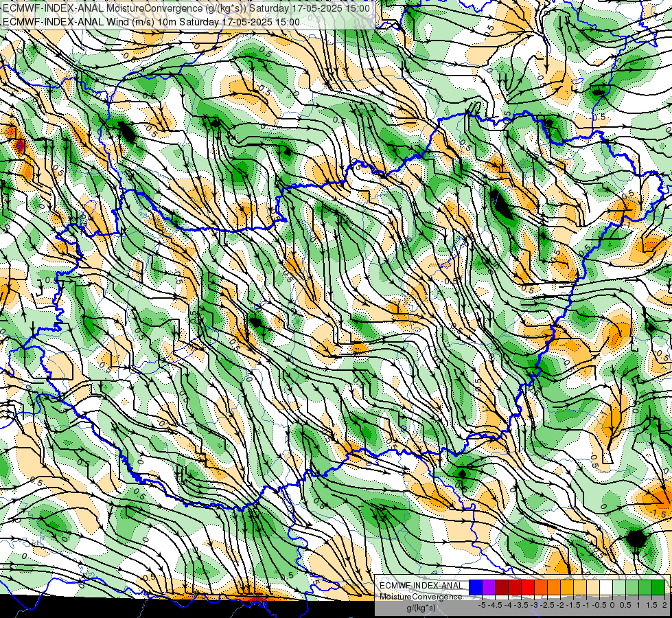
Task: Click 'ECMWF-INDEX-ANAL' text inside the legend box
Action: coord(421,586)
